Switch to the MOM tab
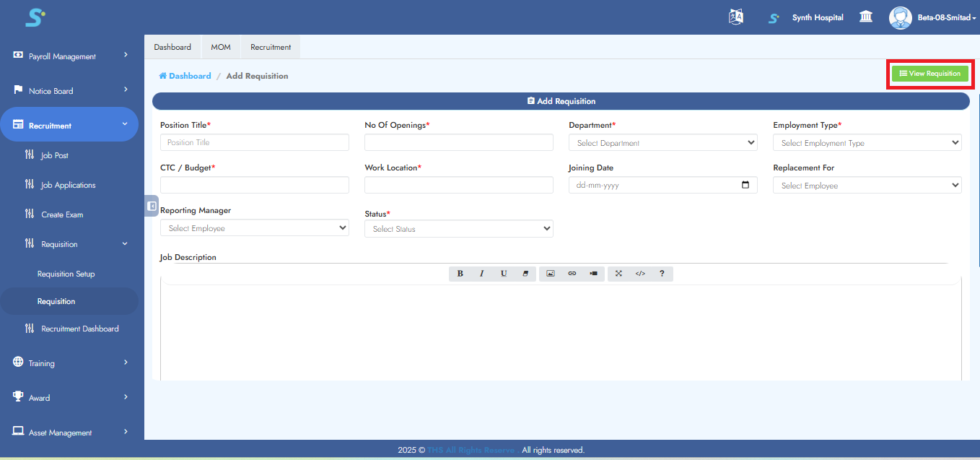 point(221,47)
